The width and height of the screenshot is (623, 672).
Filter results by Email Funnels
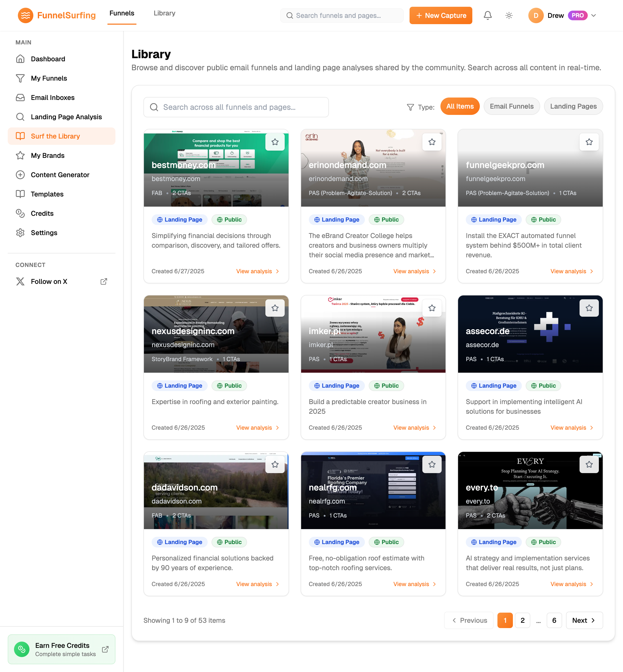pyautogui.click(x=512, y=106)
